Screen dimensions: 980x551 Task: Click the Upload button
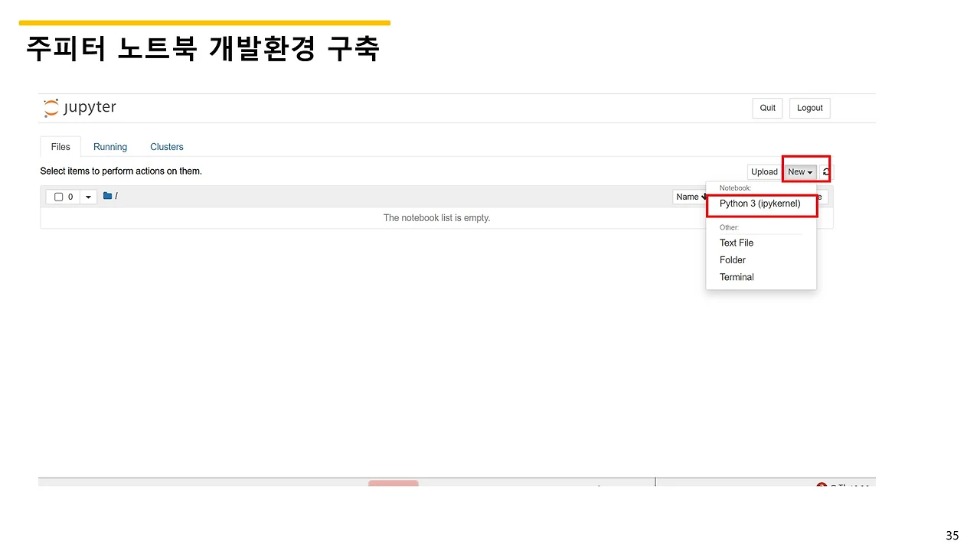pos(764,172)
